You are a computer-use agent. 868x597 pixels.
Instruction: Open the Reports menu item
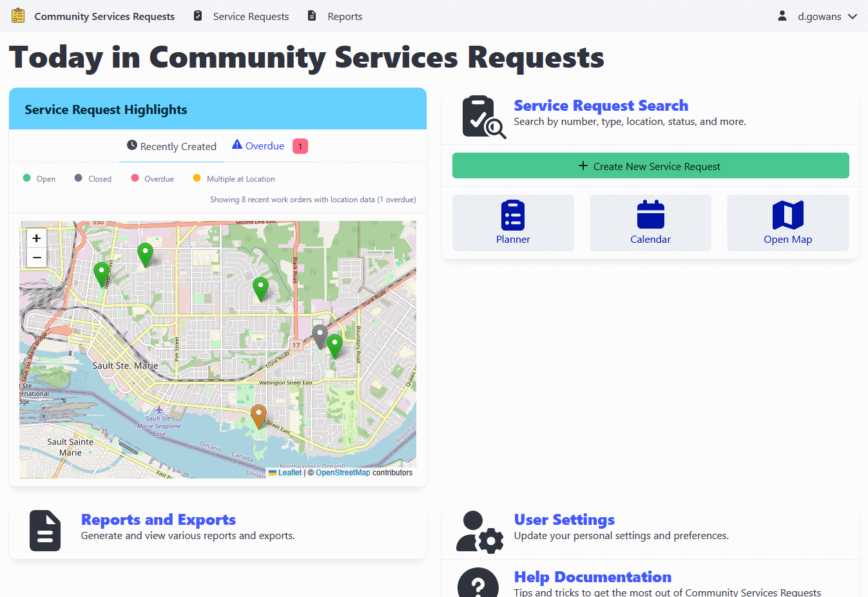(345, 16)
